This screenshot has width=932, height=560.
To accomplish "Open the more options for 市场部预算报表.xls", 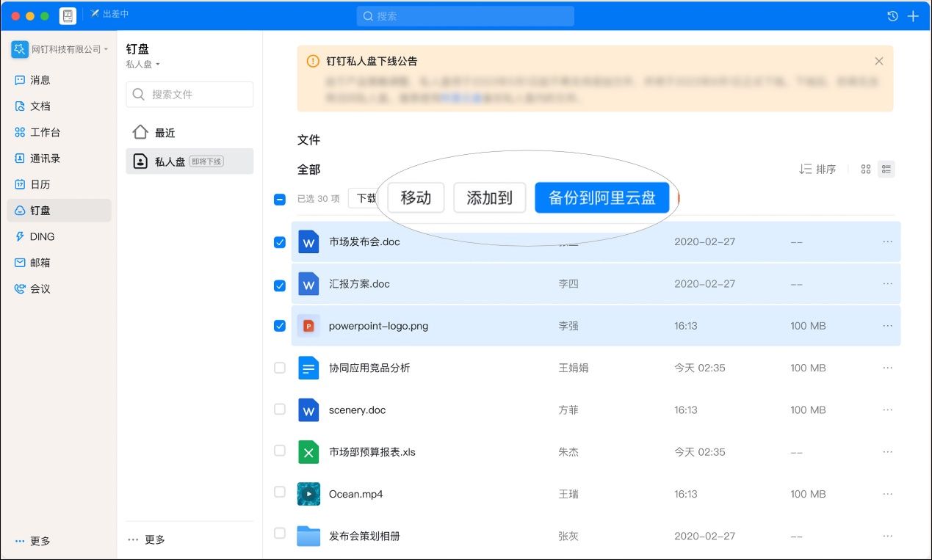I will pos(888,452).
